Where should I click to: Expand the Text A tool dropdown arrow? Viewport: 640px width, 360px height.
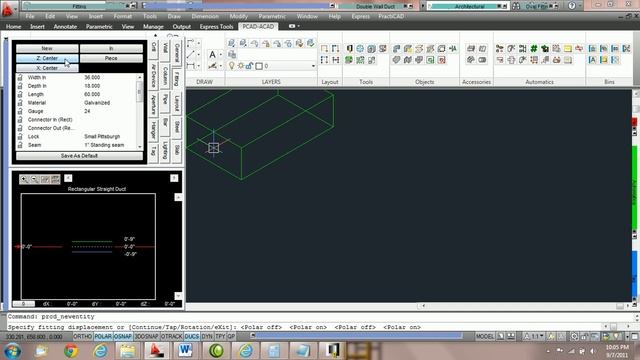221,54
